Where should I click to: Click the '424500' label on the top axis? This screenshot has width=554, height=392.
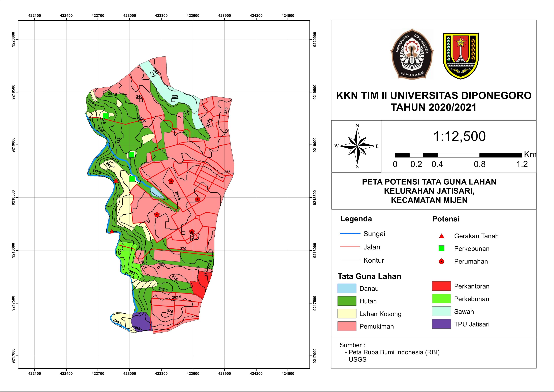[288, 15]
